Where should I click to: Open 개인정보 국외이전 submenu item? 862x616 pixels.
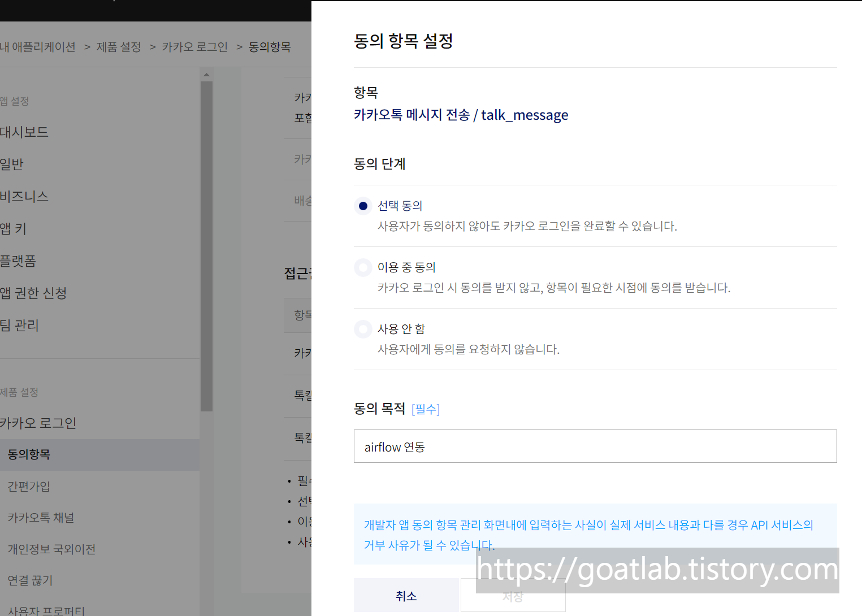pos(51,549)
